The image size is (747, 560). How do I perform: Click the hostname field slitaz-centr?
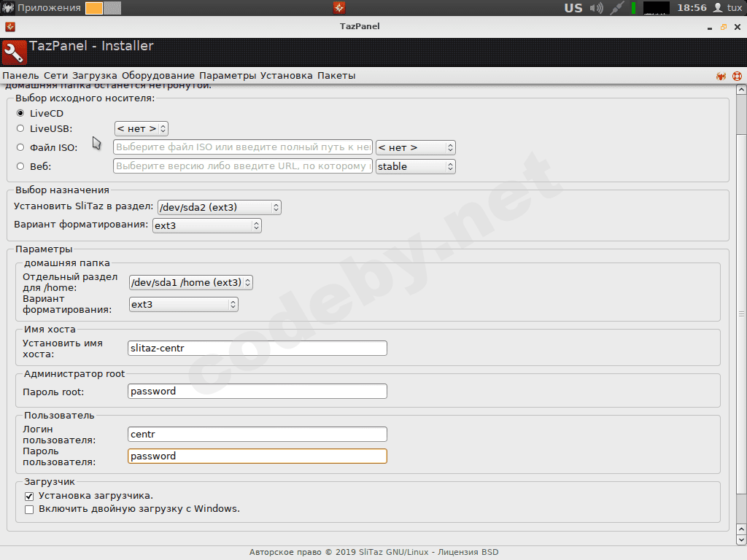(258, 348)
